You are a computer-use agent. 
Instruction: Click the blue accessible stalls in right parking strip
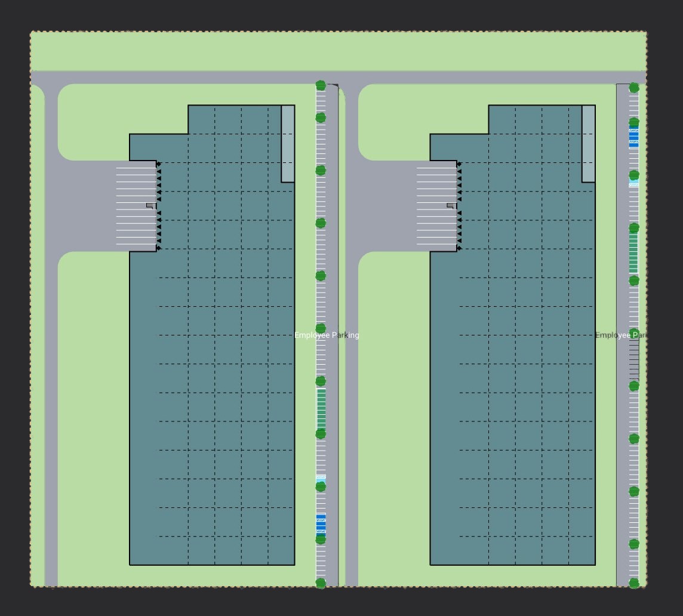click(634, 137)
